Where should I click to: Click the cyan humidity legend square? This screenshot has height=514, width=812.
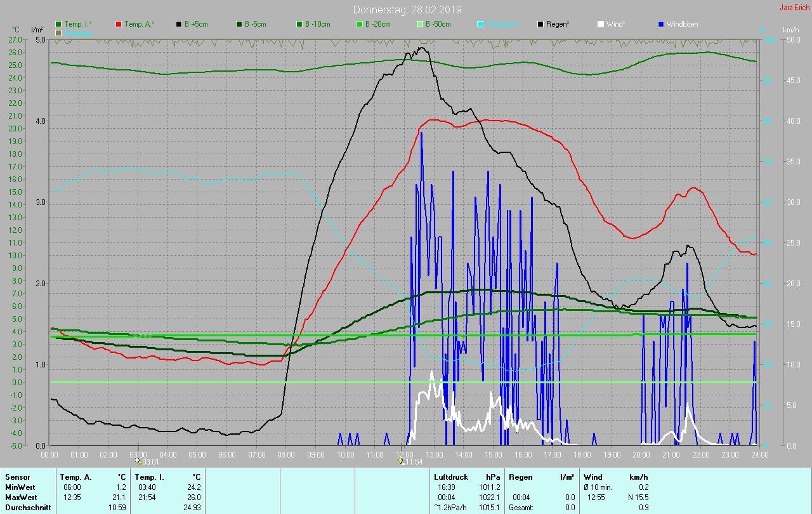[480, 24]
